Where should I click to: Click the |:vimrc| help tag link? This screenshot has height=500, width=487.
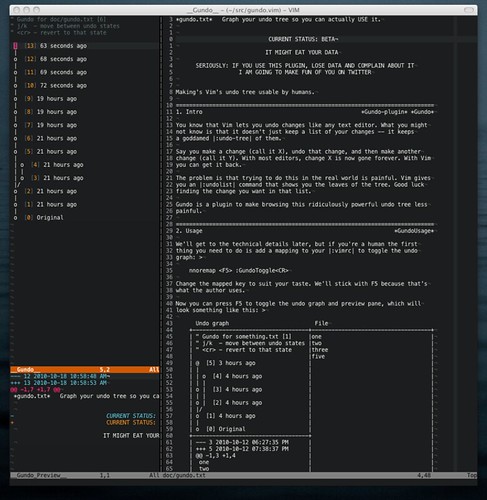(x=342, y=251)
